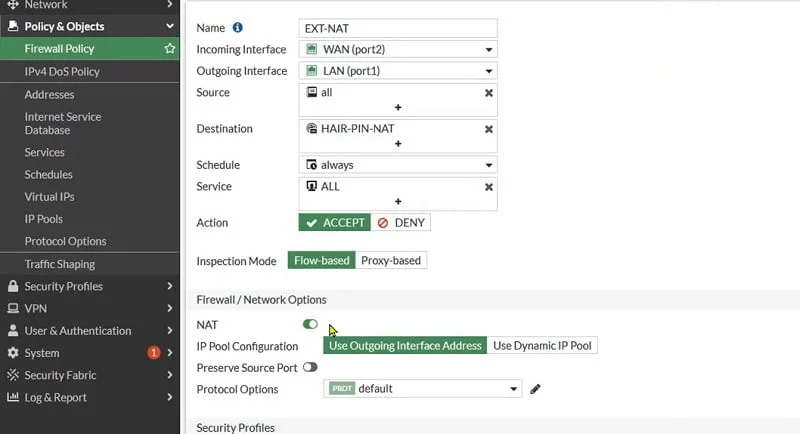This screenshot has width=800, height=434.
Task: Enable the Preserve Source Port toggle
Action: pos(310,368)
